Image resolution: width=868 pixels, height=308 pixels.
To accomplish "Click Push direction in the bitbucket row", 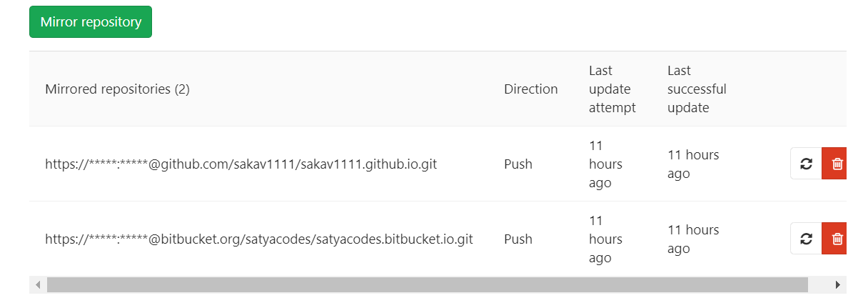I will coord(518,239).
